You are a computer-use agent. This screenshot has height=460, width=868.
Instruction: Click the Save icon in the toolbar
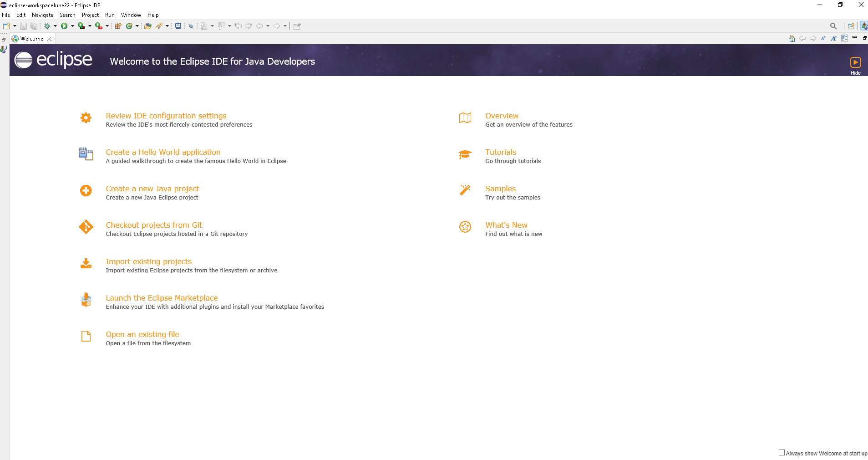tap(23, 26)
